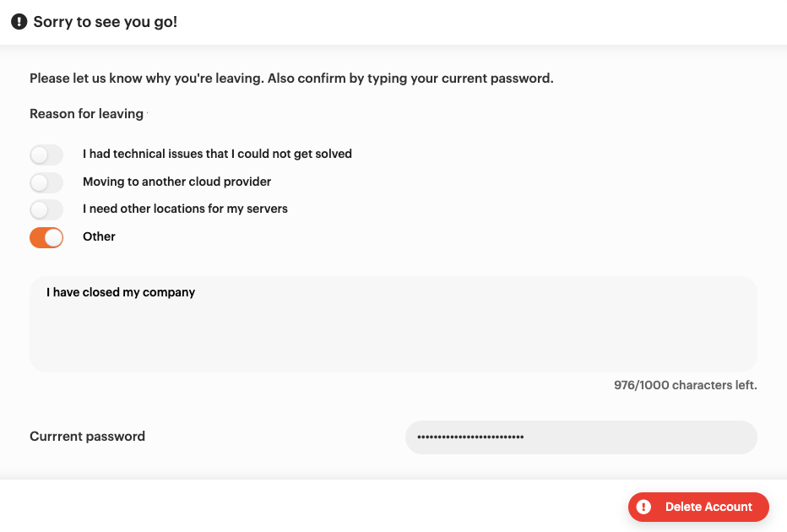Image resolution: width=787 pixels, height=532 pixels.
Task: Click the alert icon beside 'Sorry to see you go!'
Action: 19,21
